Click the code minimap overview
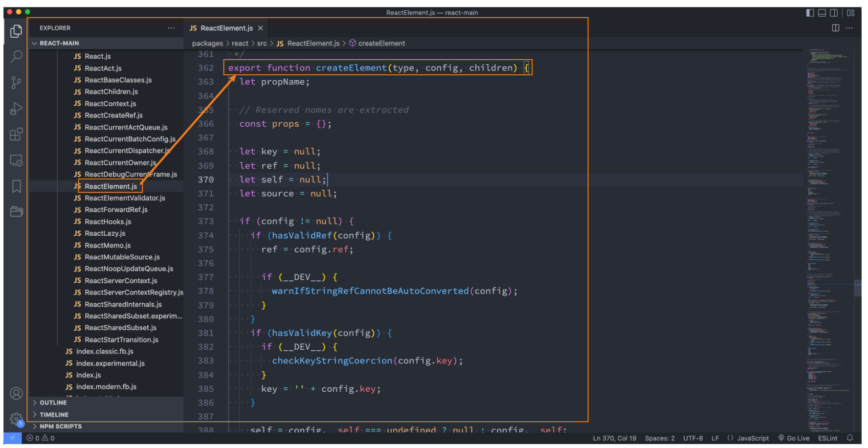 tap(829, 240)
